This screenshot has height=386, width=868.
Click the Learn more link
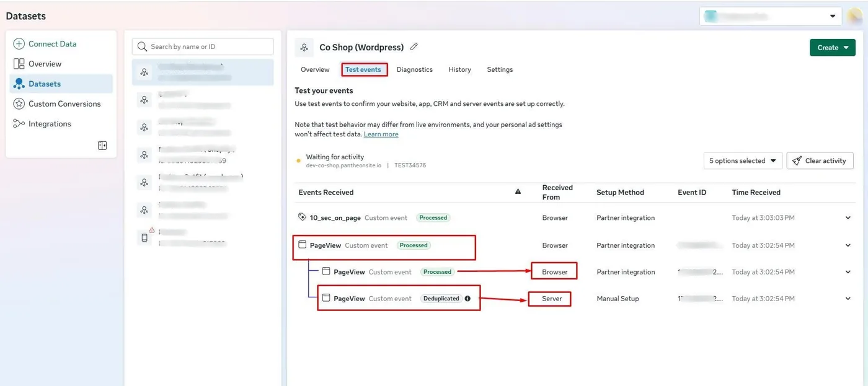(x=381, y=134)
